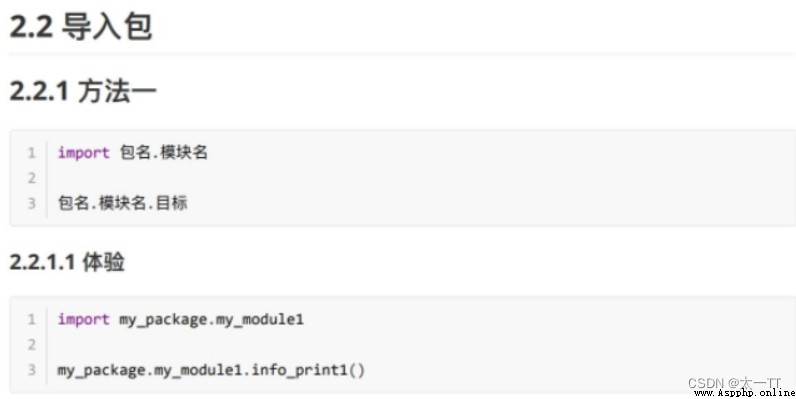Click line number 3 in the second code block

[31, 370]
